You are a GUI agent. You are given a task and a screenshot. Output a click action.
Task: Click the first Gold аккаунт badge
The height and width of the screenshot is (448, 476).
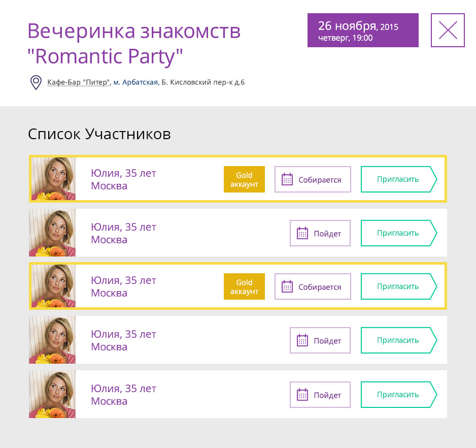(244, 179)
